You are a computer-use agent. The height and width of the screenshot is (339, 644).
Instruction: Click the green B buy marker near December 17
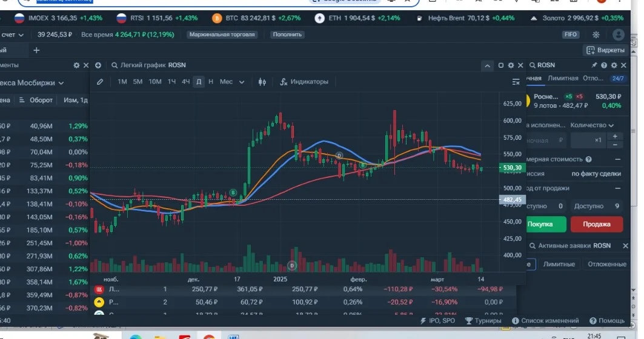click(x=233, y=193)
